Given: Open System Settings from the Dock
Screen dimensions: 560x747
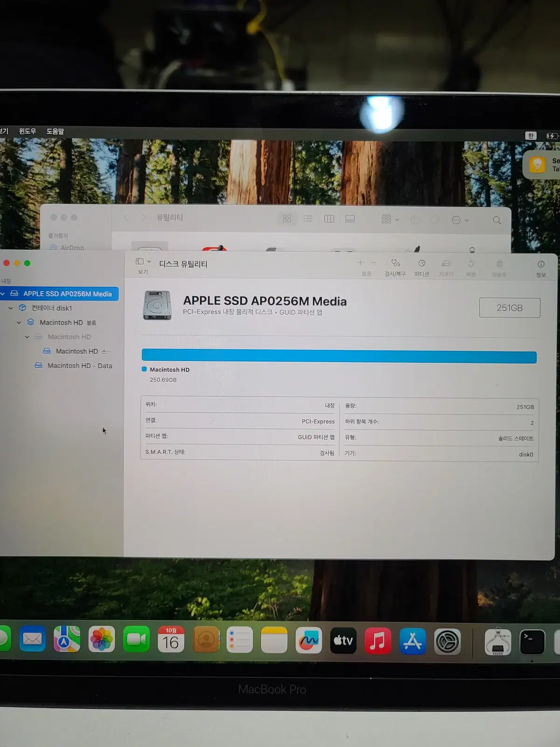Looking at the screenshot, I should click(448, 642).
